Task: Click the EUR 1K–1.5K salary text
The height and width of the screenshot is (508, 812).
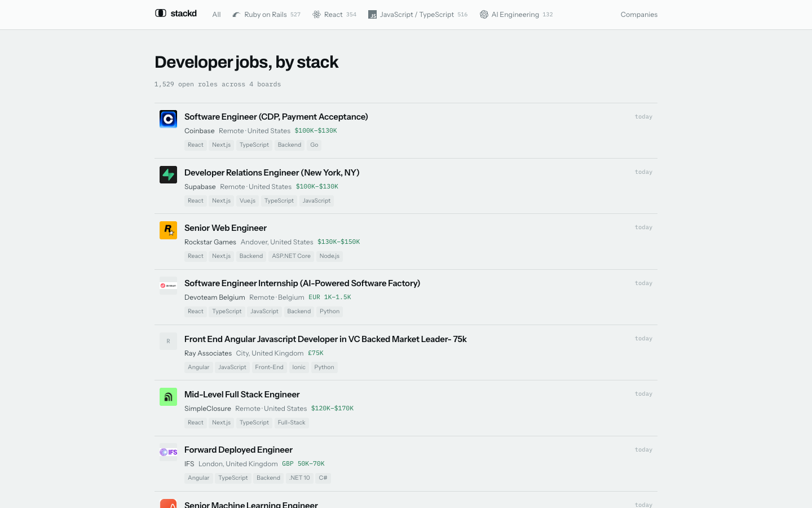Action: coord(330,297)
